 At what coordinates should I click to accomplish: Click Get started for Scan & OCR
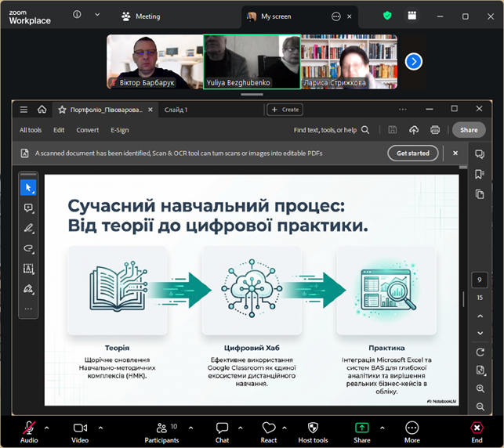coord(413,154)
